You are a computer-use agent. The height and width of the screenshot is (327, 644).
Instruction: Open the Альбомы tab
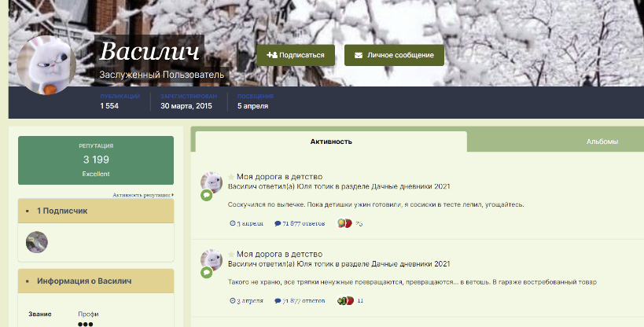602,141
